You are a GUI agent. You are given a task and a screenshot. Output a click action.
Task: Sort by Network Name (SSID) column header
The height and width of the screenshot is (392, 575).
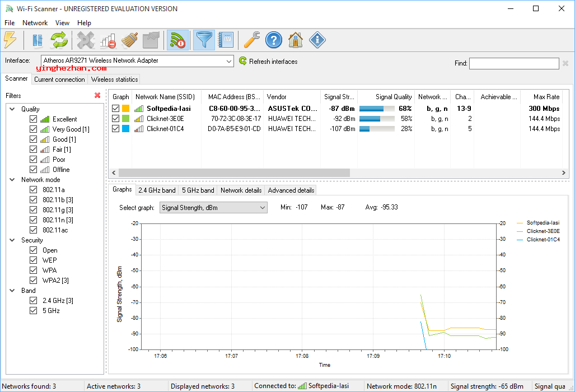coord(165,97)
